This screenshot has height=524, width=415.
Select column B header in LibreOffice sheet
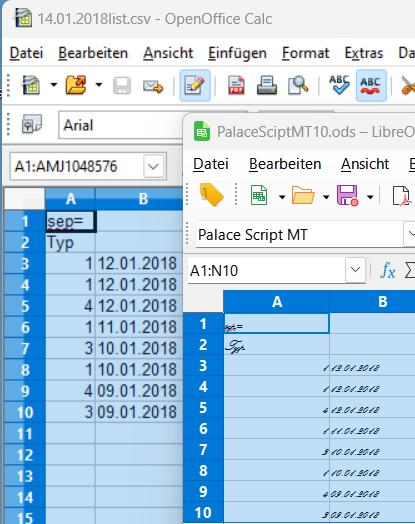coord(373,302)
